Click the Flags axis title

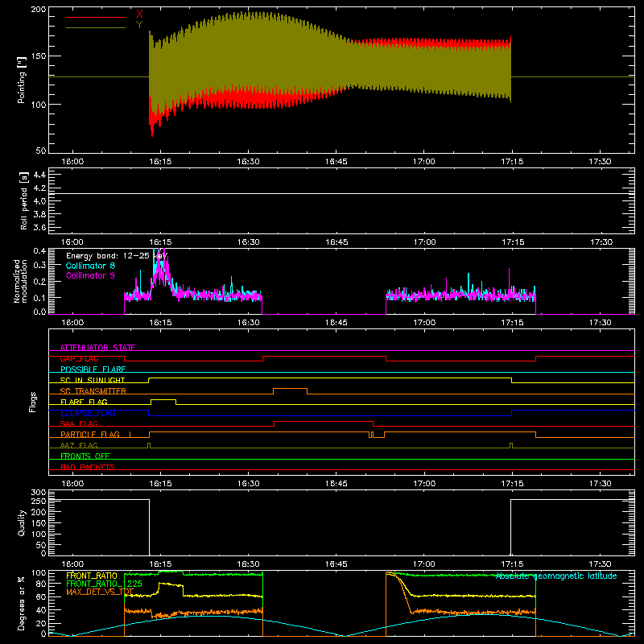pyautogui.click(x=32, y=402)
